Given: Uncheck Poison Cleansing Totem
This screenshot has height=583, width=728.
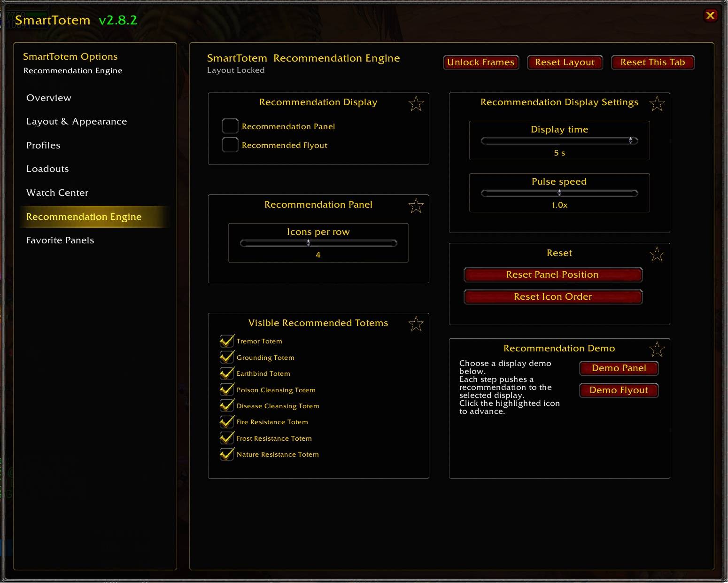Looking at the screenshot, I should click(x=227, y=390).
